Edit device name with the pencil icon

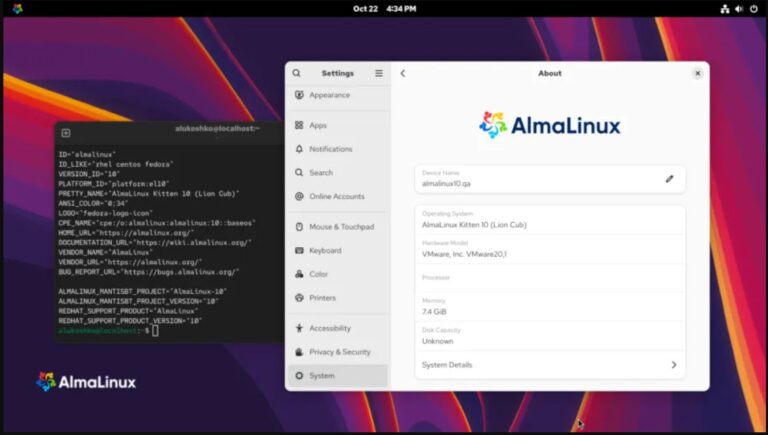[x=669, y=179]
